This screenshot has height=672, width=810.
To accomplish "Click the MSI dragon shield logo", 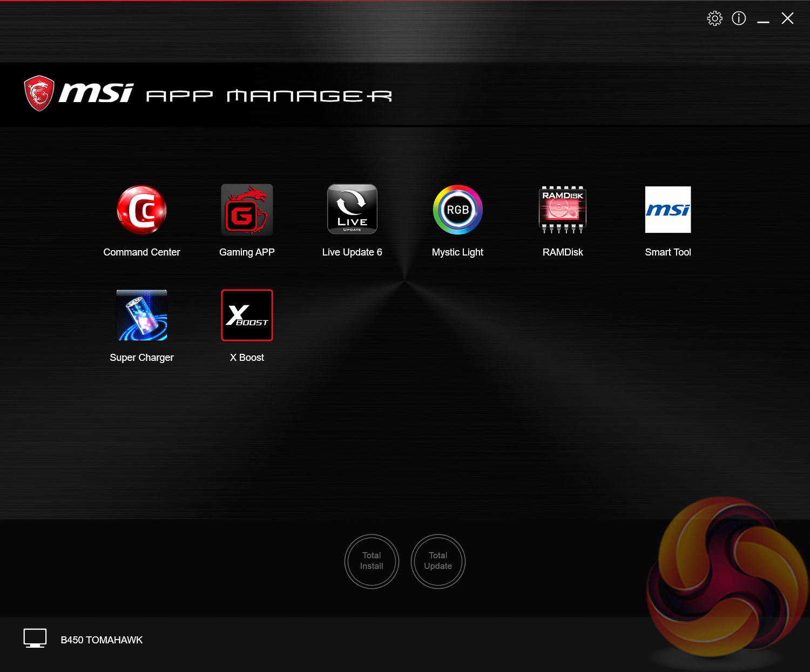I will (39, 93).
